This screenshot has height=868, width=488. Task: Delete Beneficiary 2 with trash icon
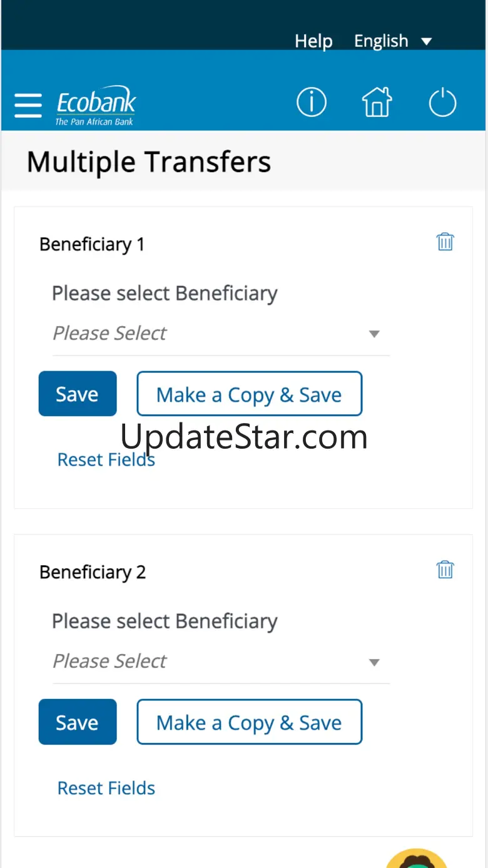pos(445,569)
